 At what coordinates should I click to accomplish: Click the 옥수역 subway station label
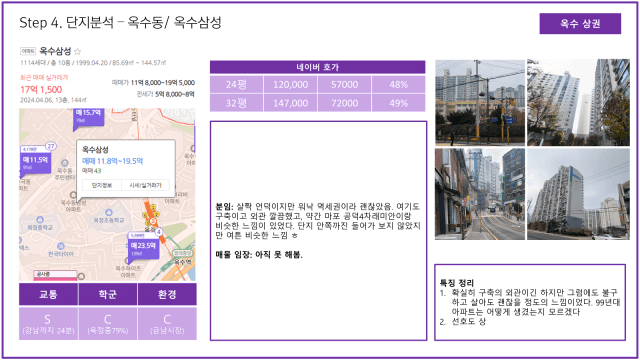(x=183, y=262)
